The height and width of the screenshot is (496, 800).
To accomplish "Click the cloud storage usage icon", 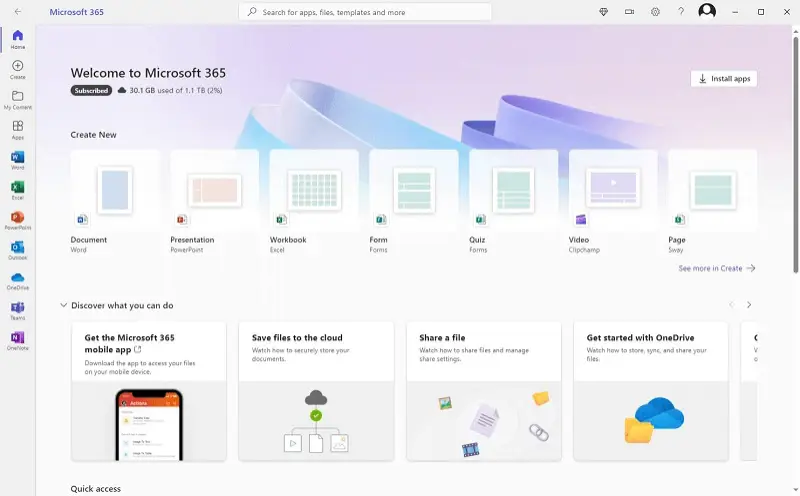I will 121,90.
